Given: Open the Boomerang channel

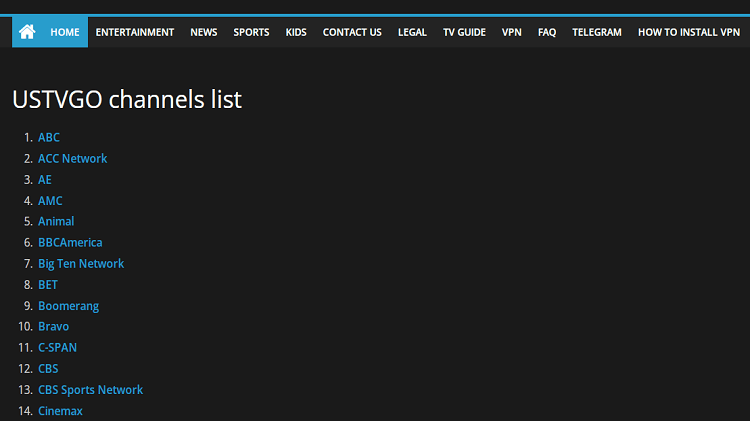Looking at the screenshot, I should click(68, 306).
